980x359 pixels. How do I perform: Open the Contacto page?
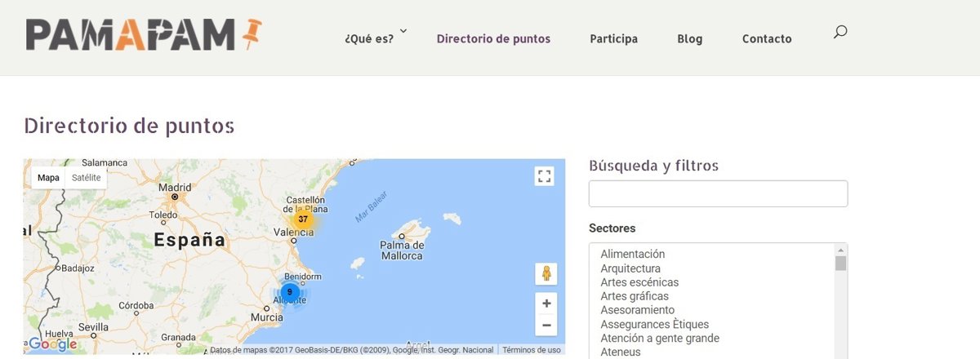[766, 38]
